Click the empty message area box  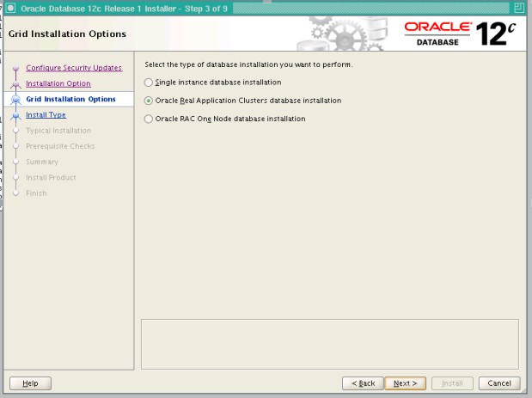[330, 344]
